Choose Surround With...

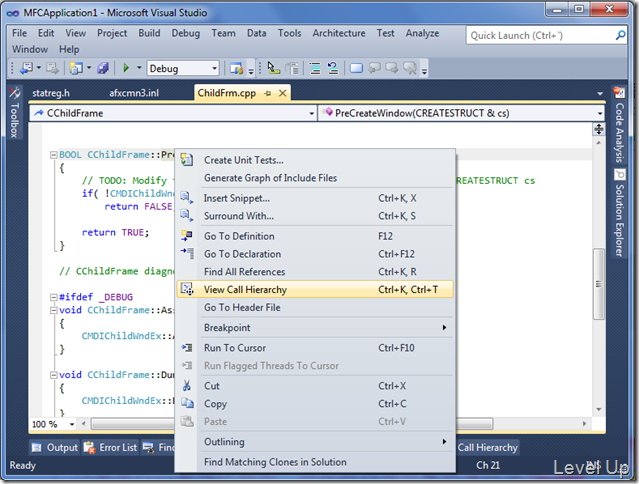click(315, 216)
